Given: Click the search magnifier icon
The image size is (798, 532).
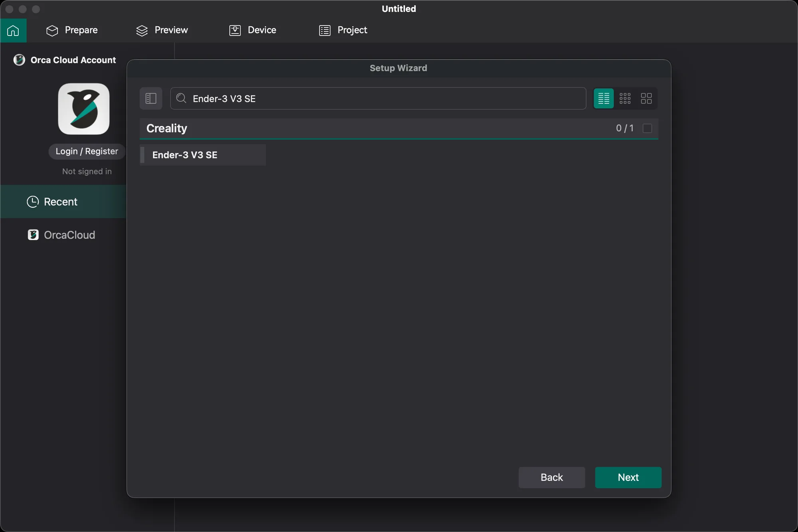Looking at the screenshot, I should click(181, 98).
